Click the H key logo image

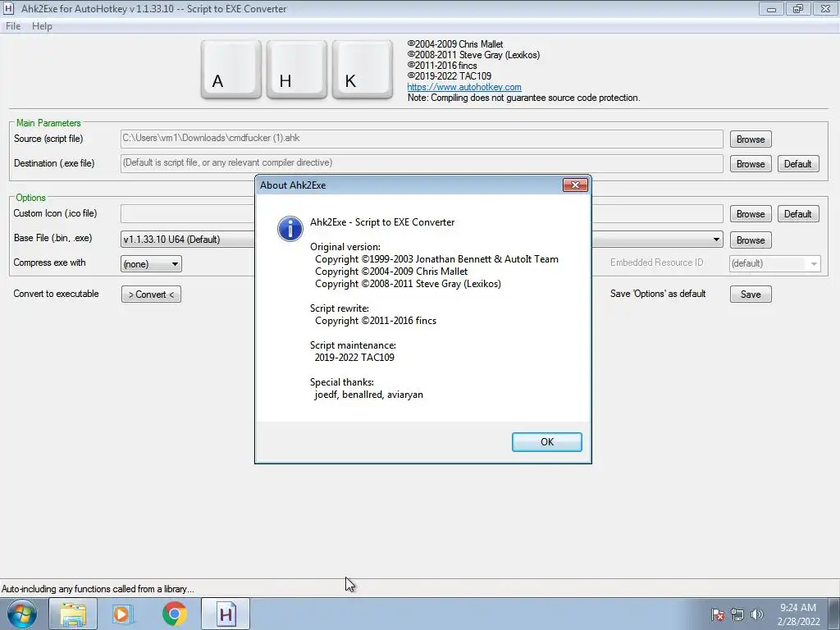[x=297, y=70]
